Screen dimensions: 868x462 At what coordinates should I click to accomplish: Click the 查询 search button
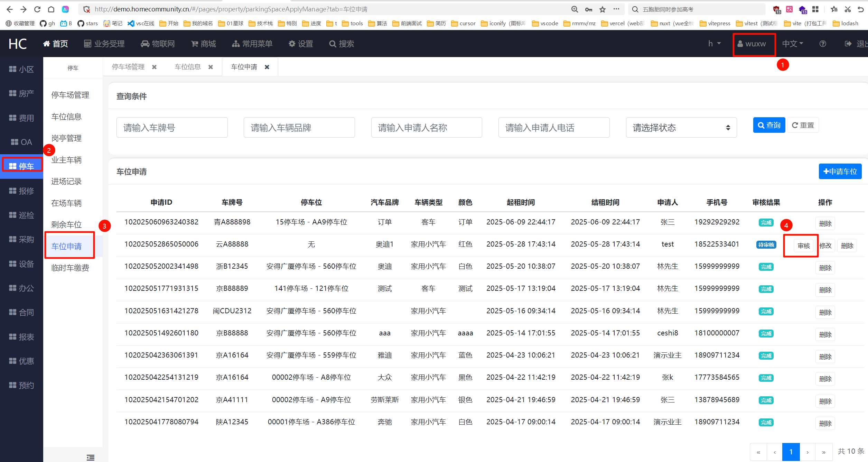769,125
